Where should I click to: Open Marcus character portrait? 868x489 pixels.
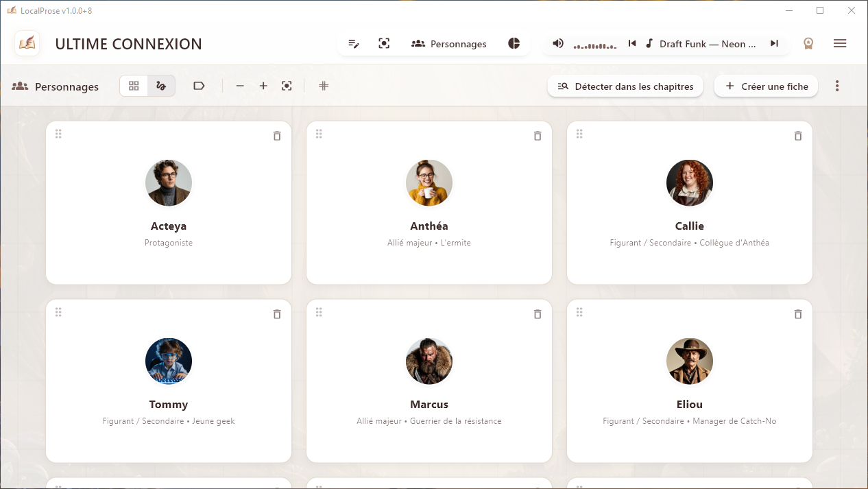tap(429, 361)
